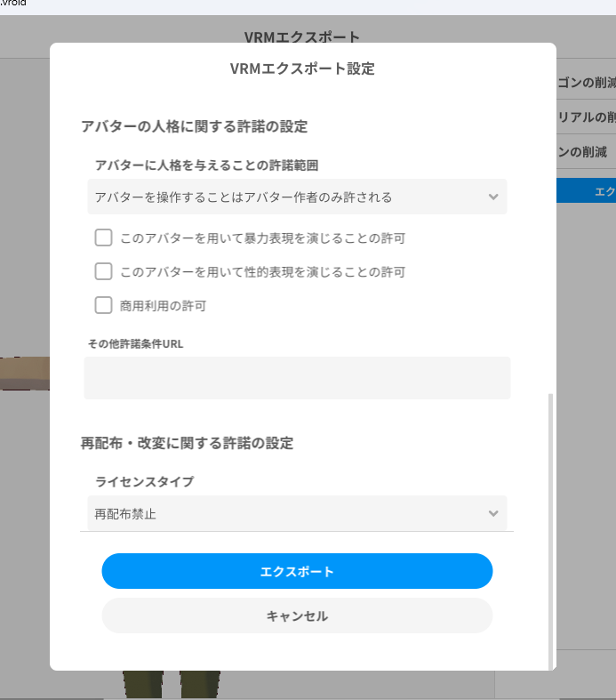The image size is (616, 700).
Task: Click the .vroid window title at top left
Action: click(14, 4)
